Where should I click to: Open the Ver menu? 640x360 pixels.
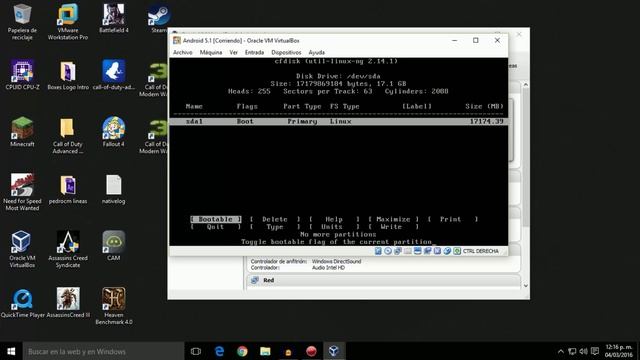coord(233,53)
